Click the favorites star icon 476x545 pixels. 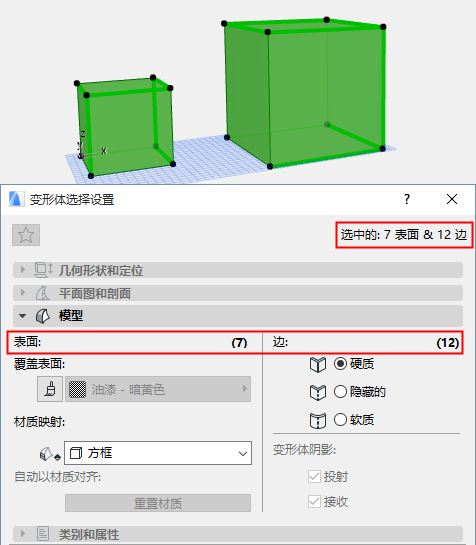[x=26, y=235]
